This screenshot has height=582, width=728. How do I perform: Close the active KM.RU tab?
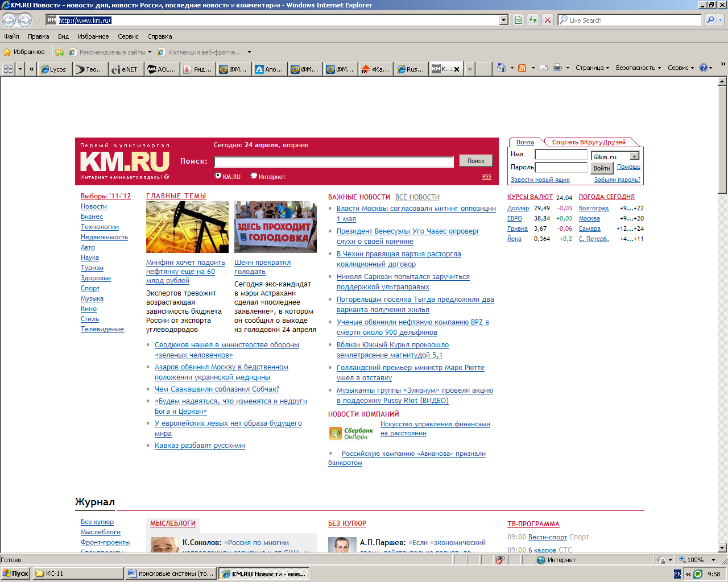457,69
